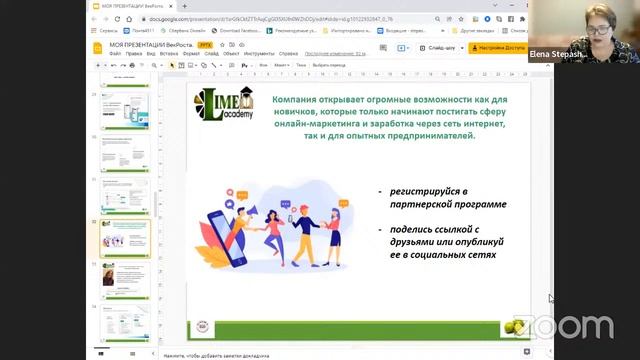Click the presentation title text

point(151,45)
